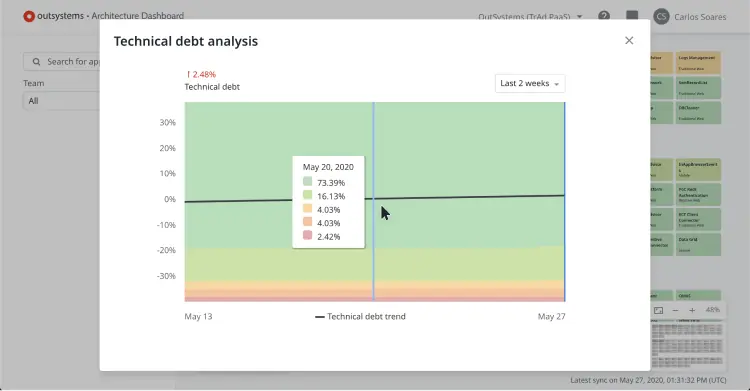Click the canvas minimap thumbnail
This screenshot has height=391, width=750.
pyautogui.click(x=687, y=345)
